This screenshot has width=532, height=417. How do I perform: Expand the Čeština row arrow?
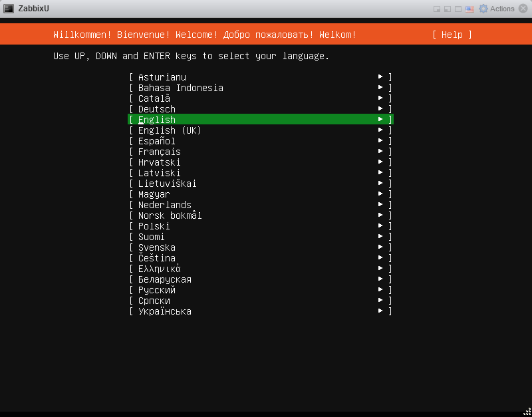point(380,258)
